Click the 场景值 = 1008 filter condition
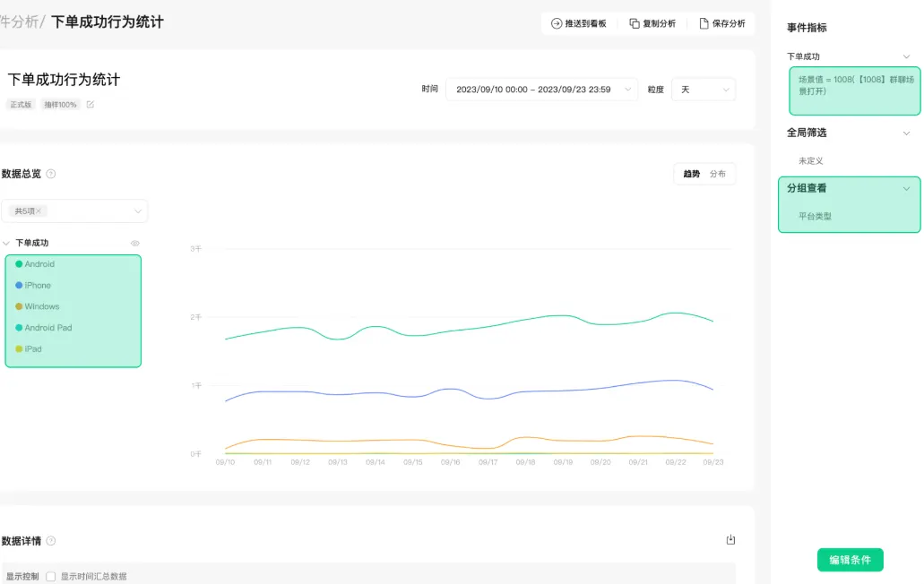Viewport: 924px width, 584px height. (854, 90)
